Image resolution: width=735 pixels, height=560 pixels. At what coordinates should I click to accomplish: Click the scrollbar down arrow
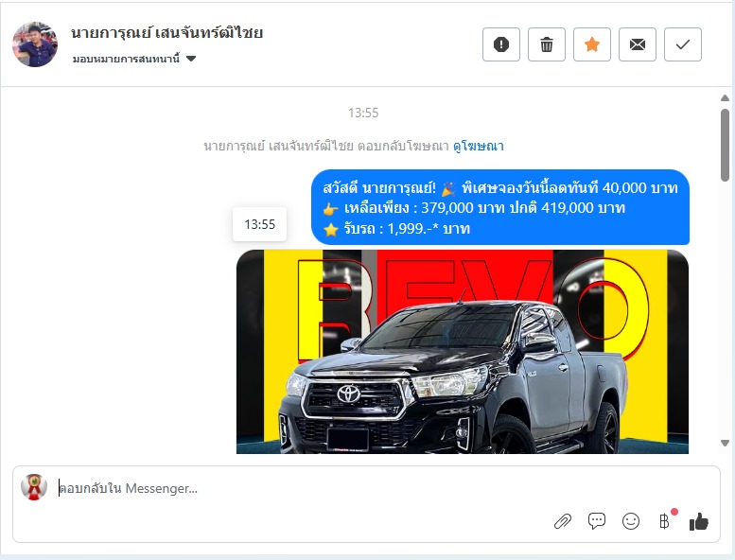tap(726, 443)
